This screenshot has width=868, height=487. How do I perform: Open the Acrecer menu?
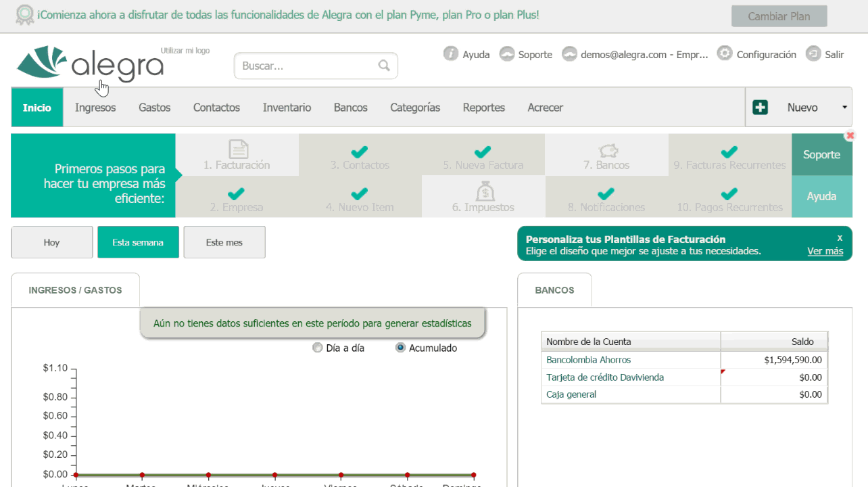[x=546, y=107]
